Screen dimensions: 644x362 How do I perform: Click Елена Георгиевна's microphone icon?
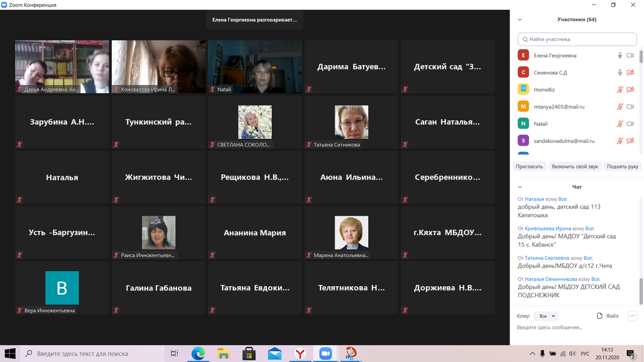(620, 55)
